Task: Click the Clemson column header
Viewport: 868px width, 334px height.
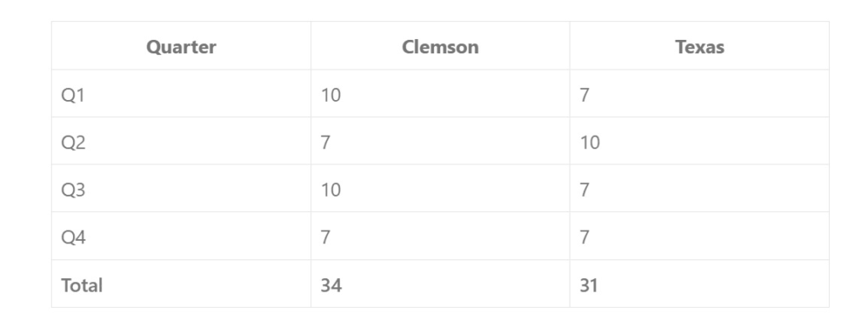Action: click(440, 46)
